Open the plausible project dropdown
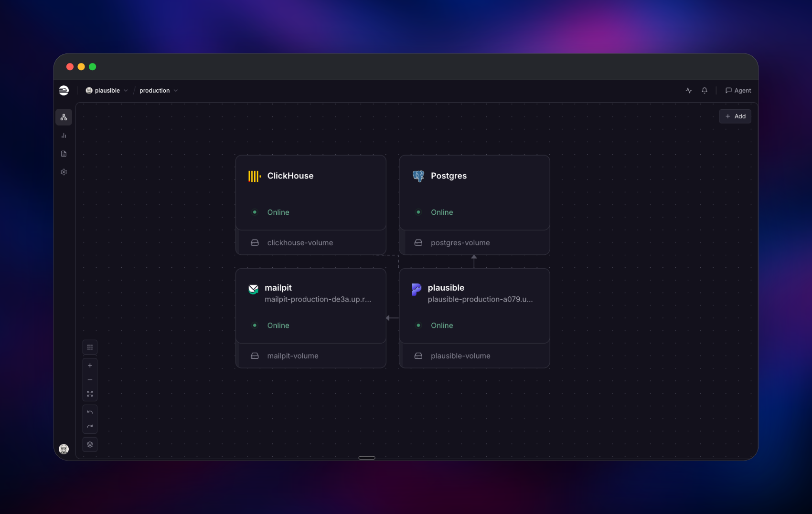Screen dimensions: 812x514 click(107, 91)
